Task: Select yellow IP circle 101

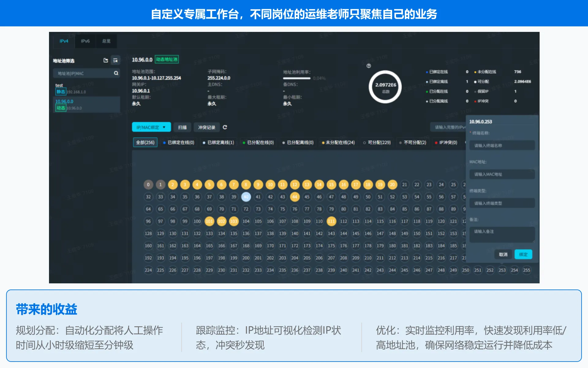Action: (209, 221)
